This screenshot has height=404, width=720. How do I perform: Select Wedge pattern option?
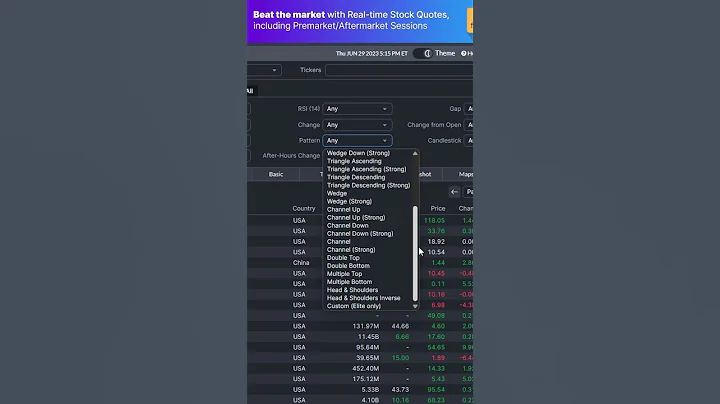[x=337, y=193]
